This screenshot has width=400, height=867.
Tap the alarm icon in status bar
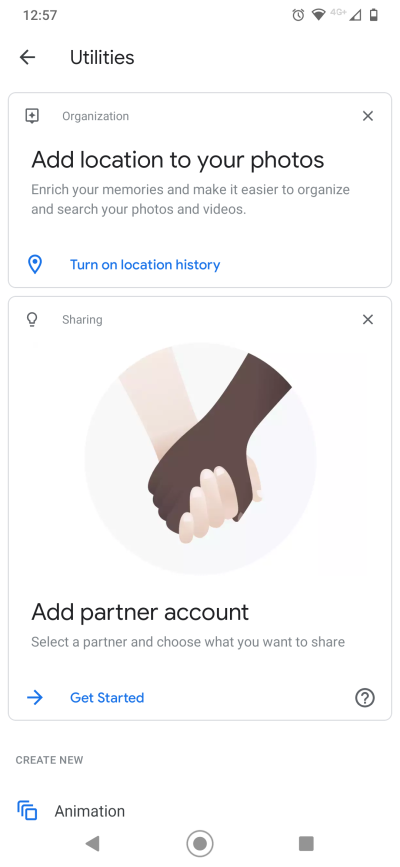tap(298, 15)
